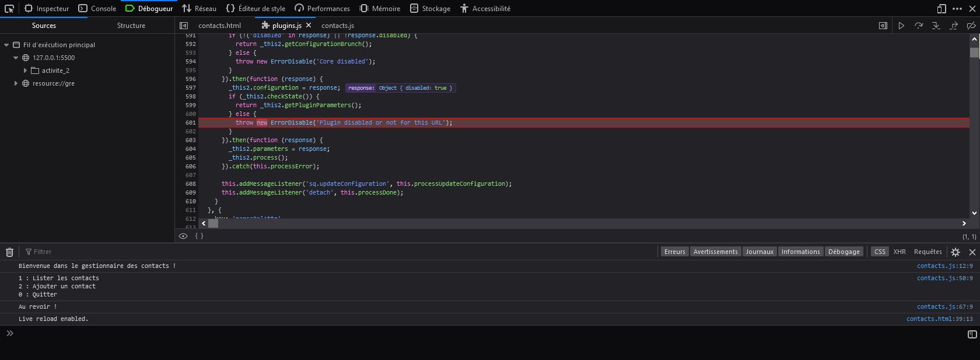
Task: Toggle the Requêtes filter
Action: 928,252
